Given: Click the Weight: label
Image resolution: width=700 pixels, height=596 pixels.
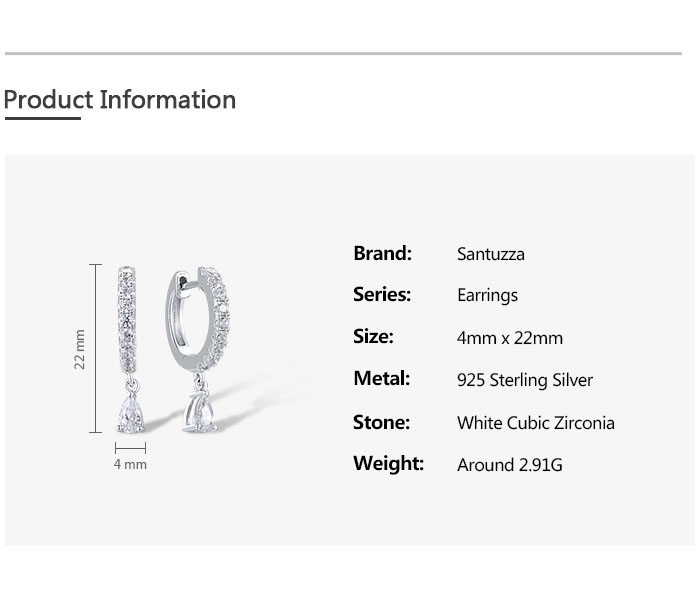Looking at the screenshot, I should coord(388,463).
